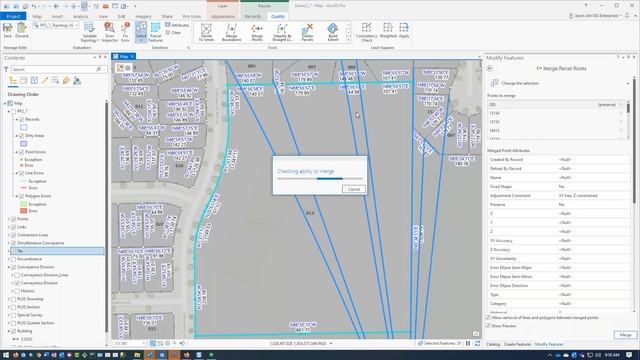Activate the Select tool in ribbon
Image resolution: width=640 pixels, height=360 pixels.
[x=141, y=32]
